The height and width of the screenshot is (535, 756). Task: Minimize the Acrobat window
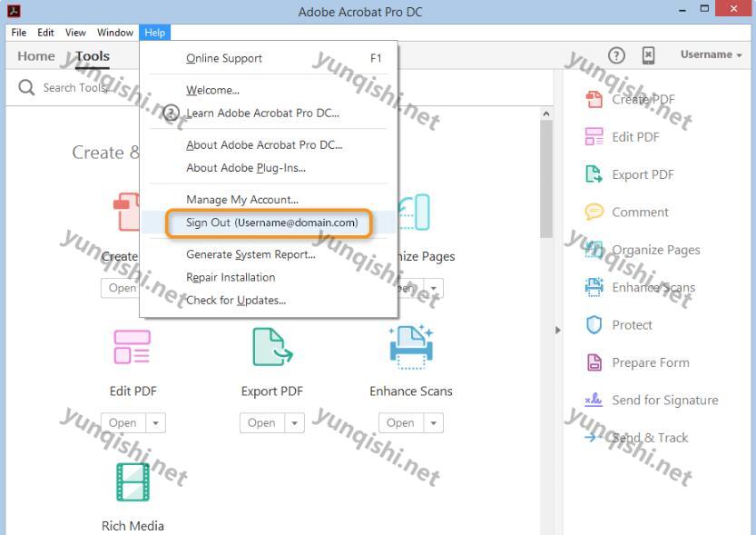(x=682, y=10)
